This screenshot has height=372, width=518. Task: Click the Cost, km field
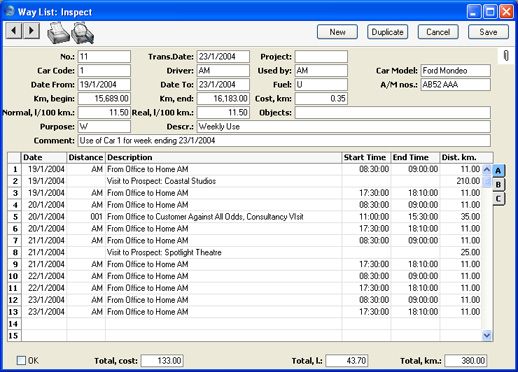tap(321, 98)
